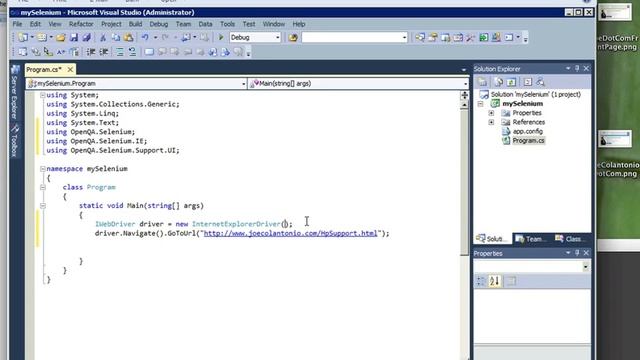640x360 pixels.
Task: Toggle Alphabetical sorting in Properties panel
Action: tap(495, 281)
